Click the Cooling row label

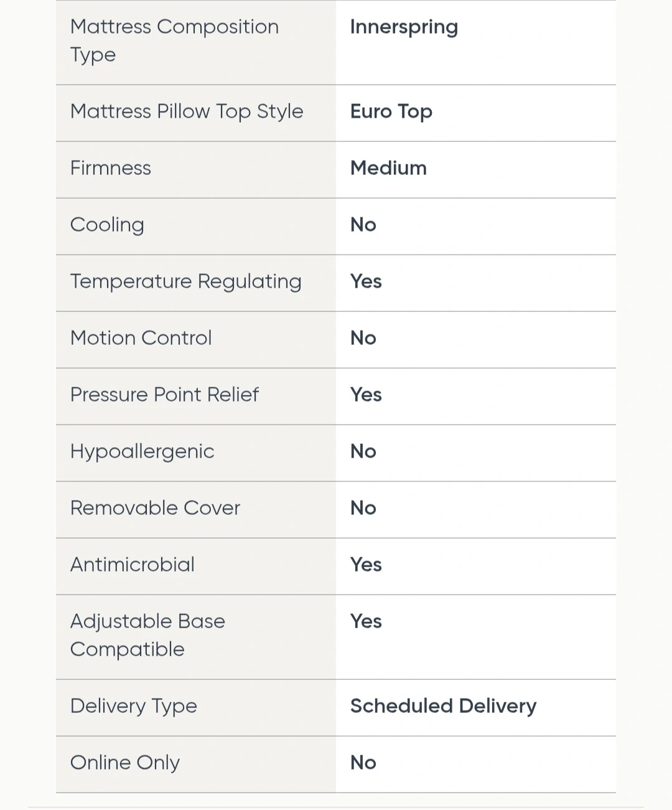point(107,225)
